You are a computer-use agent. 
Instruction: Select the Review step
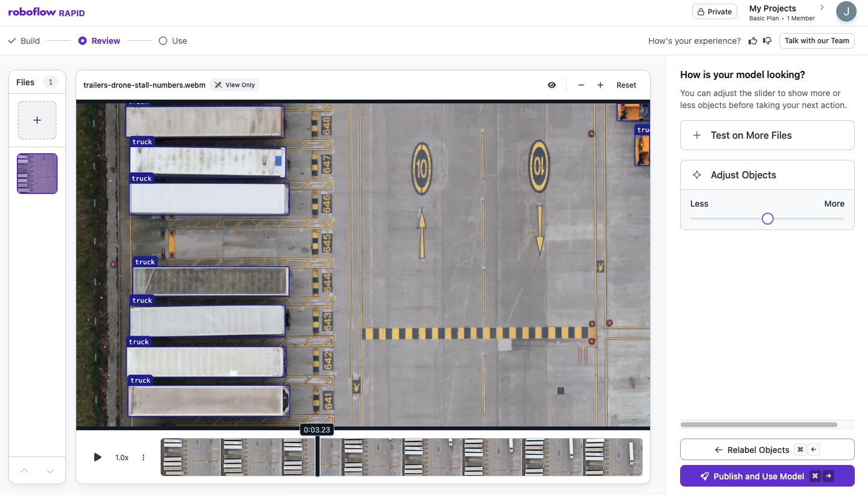[100, 41]
